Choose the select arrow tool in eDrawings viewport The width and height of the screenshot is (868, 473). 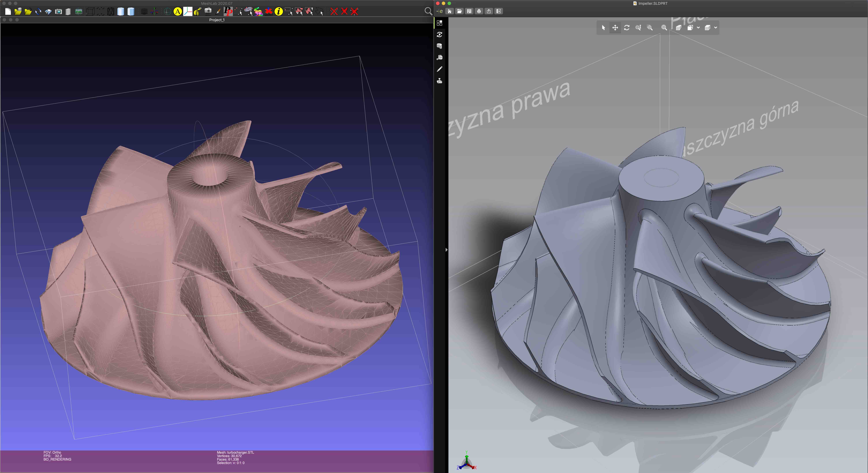(x=604, y=28)
